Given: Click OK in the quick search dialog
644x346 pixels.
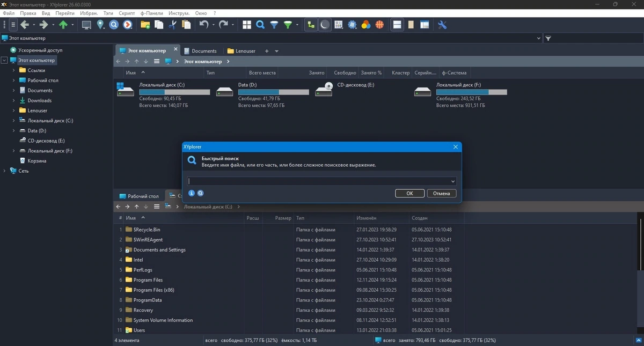Looking at the screenshot, I should (409, 193).
